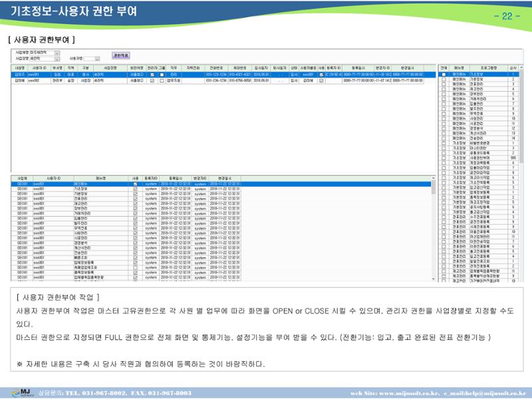Click 메뉴명 header in the lower grid
Viewport: 532px width, 399px height.
[101, 178]
